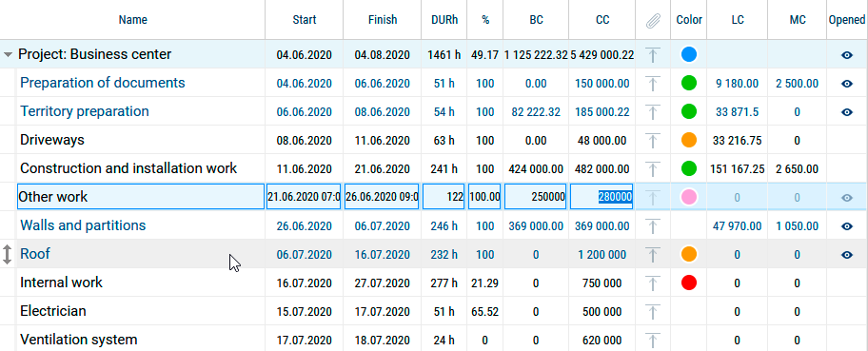Edit the Other work name field
This screenshot has width=868, height=351.
[x=141, y=197]
